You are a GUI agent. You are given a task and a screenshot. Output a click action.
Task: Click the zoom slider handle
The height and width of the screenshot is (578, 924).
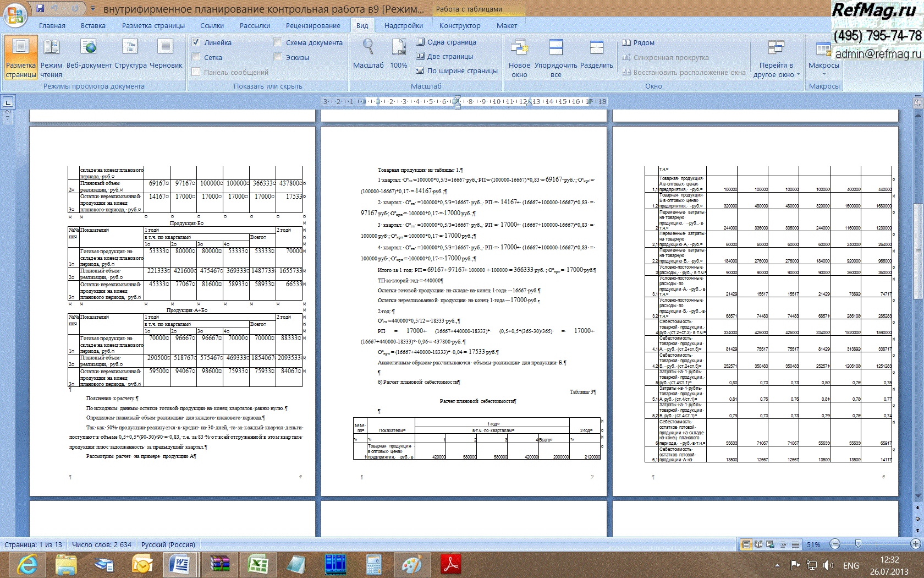(858, 544)
